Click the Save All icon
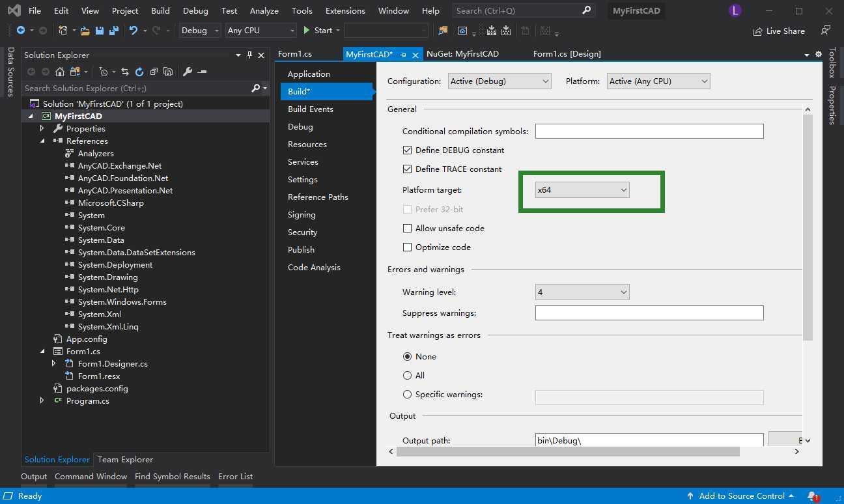Viewport: 844px width, 504px height. [113, 31]
